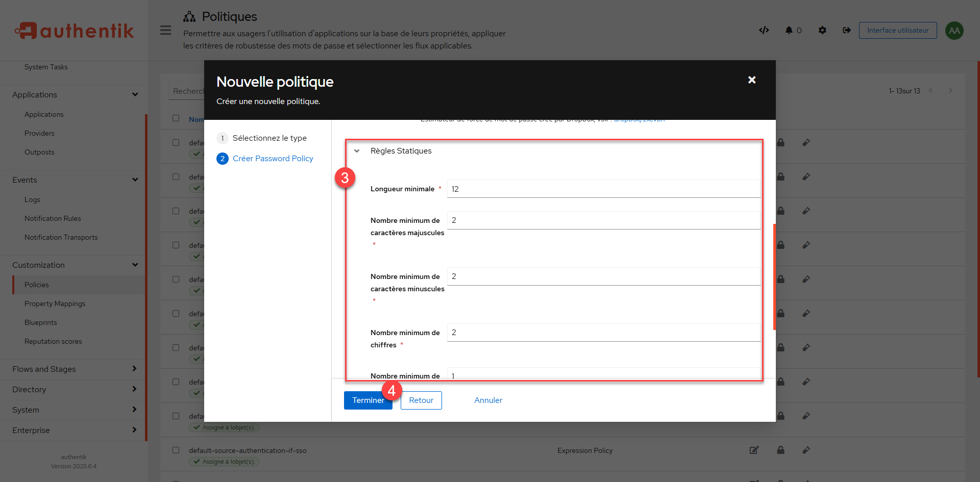Open settings gear icon in header

(822, 30)
